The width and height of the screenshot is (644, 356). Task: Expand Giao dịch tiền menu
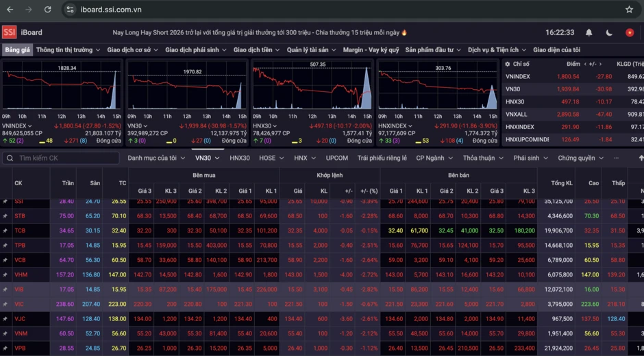pyautogui.click(x=256, y=50)
